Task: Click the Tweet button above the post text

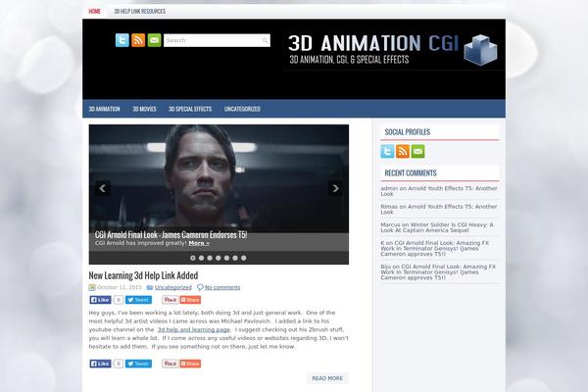Action: [x=138, y=300]
